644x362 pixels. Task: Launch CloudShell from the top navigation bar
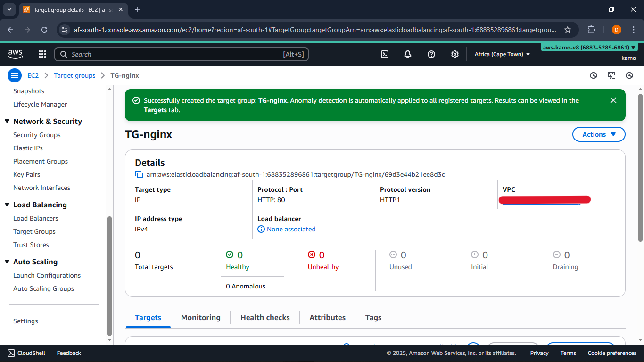(385, 54)
